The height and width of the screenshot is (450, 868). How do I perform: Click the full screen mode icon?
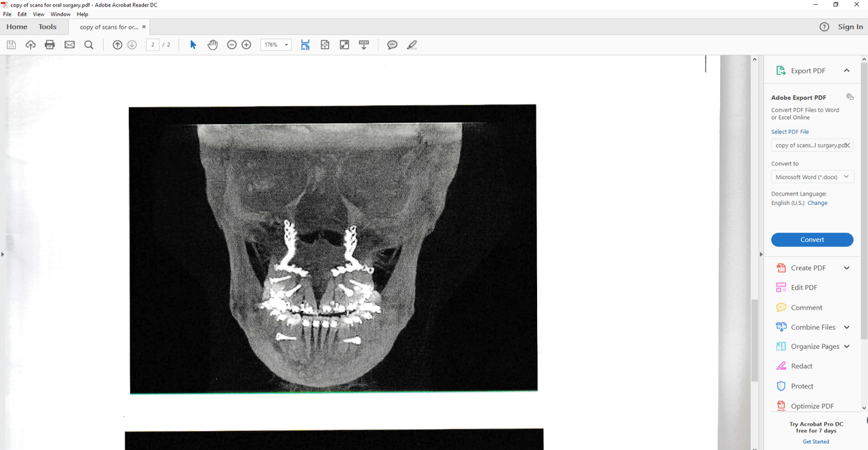(344, 45)
